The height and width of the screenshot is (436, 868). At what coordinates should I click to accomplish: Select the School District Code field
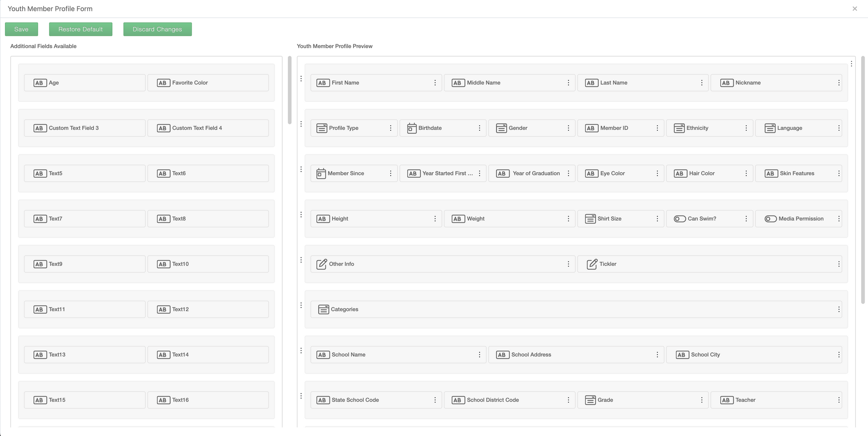[x=509, y=400]
